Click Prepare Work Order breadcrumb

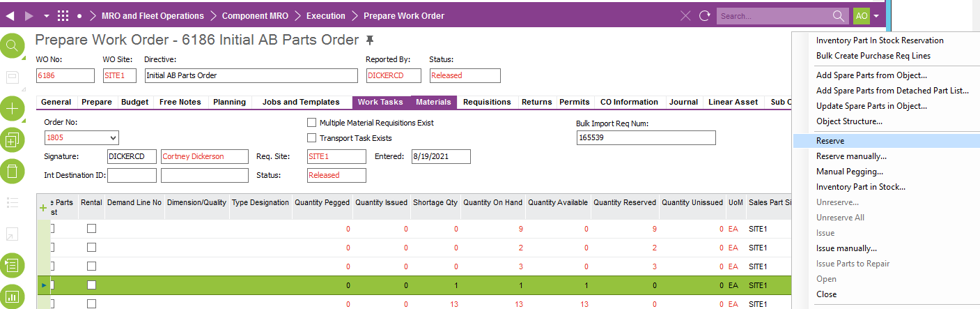(404, 15)
